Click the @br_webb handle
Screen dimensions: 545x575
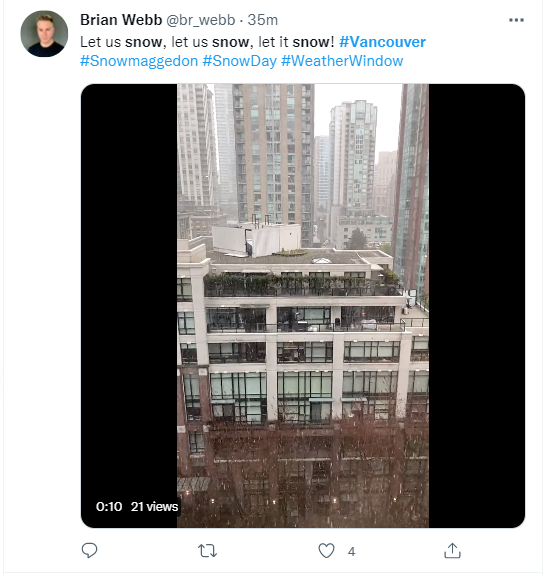click(201, 20)
